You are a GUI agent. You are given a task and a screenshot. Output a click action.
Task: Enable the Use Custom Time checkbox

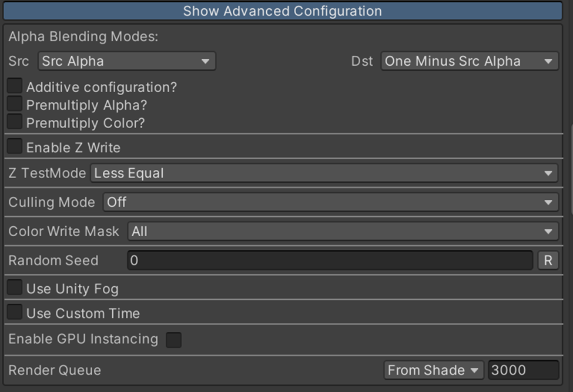tap(15, 312)
